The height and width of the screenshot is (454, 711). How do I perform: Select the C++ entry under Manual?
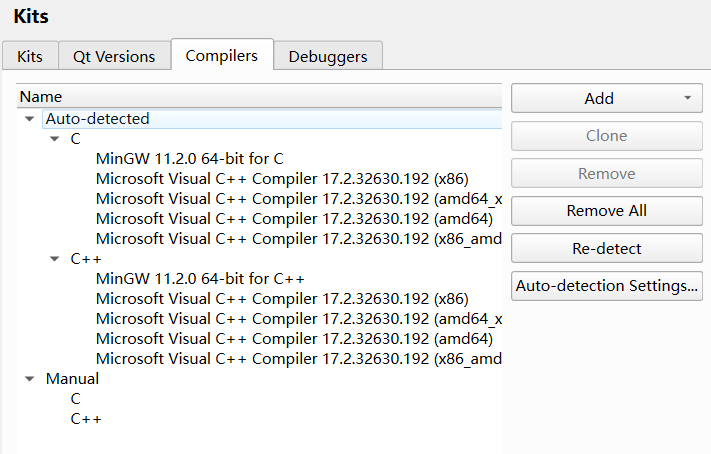tap(86, 419)
